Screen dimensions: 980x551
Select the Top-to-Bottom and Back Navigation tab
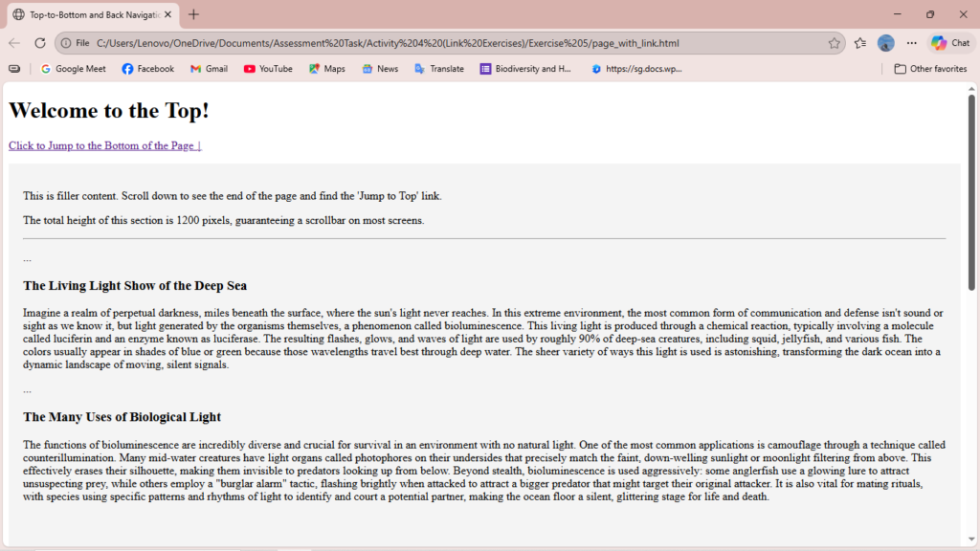tap(91, 14)
